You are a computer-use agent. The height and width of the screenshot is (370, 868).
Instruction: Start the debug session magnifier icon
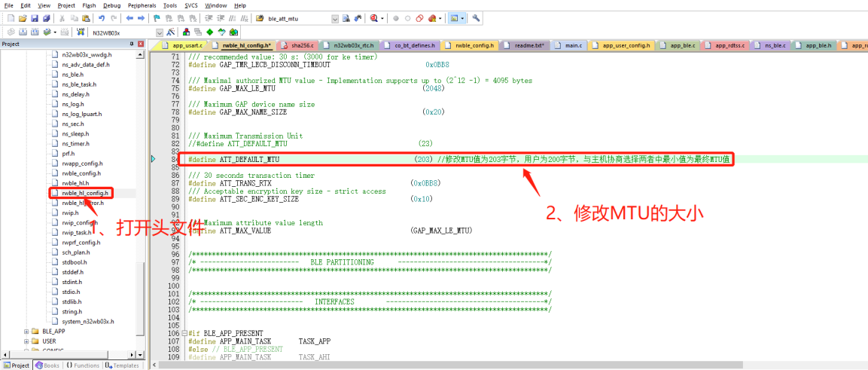coord(374,18)
